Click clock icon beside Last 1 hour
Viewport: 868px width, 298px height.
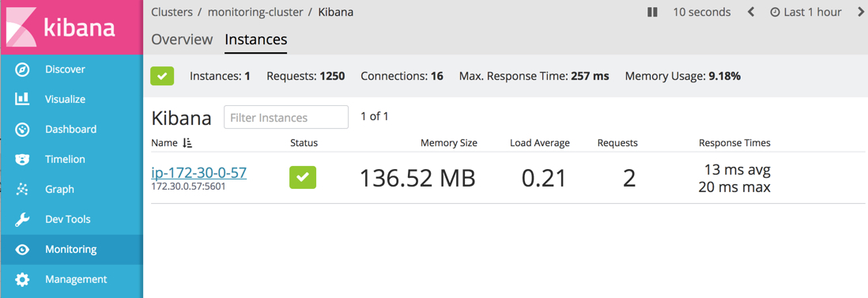[775, 12]
